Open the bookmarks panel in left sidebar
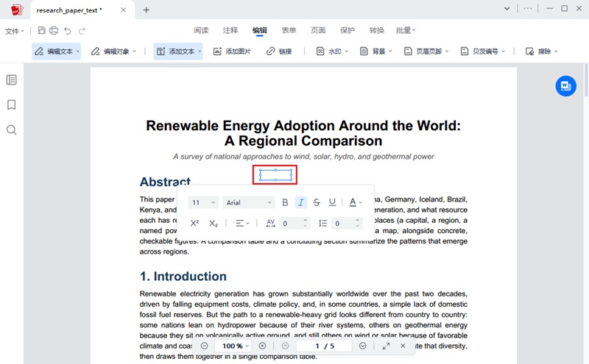Screen dimensions: 589x364 (x=12, y=104)
